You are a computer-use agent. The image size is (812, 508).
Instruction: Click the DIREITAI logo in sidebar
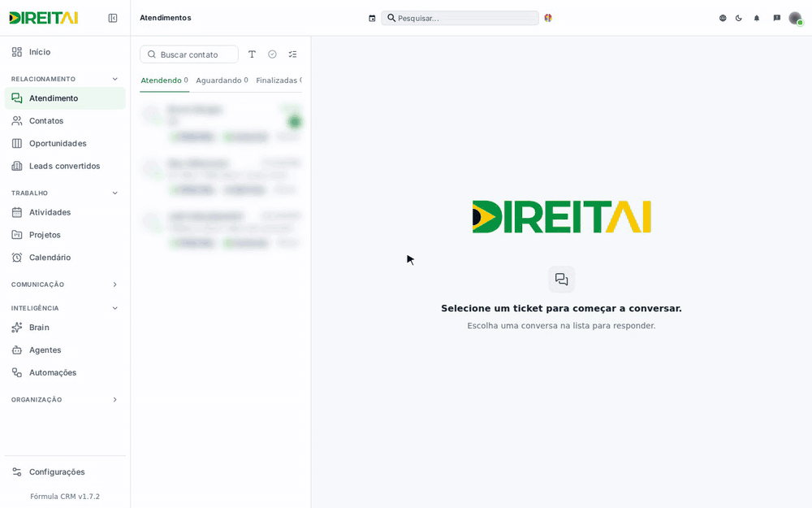[44, 18]
